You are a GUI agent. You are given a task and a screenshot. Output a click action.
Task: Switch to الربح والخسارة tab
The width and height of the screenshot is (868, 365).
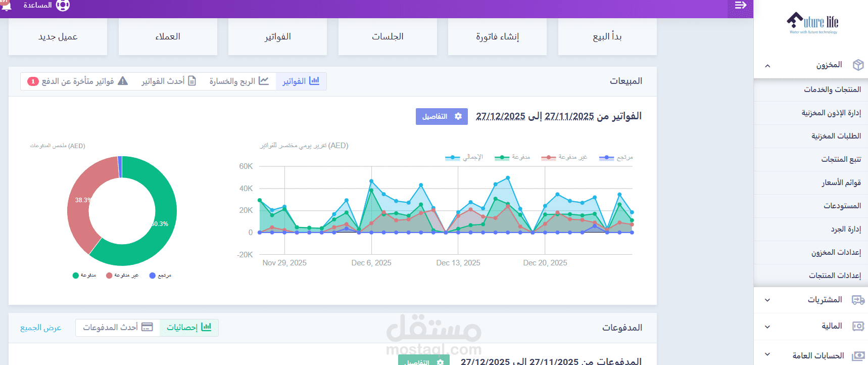239,81
